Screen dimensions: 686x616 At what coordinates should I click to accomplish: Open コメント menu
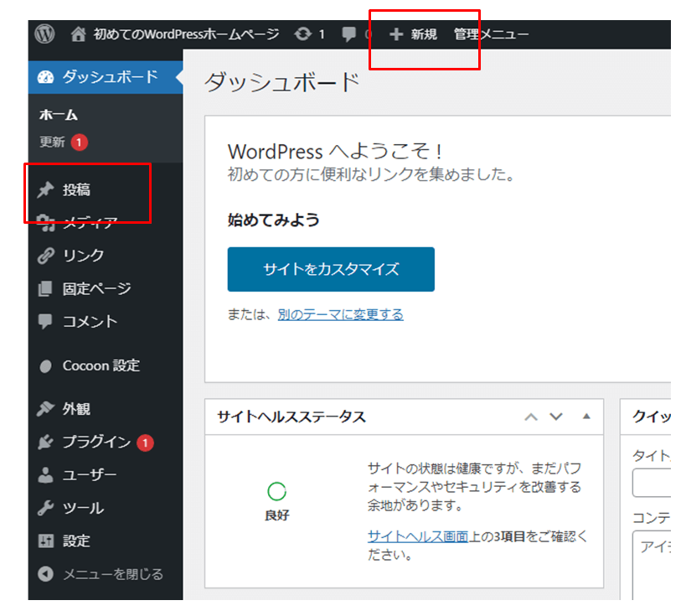pyautogui.click(x=90, y=321)
